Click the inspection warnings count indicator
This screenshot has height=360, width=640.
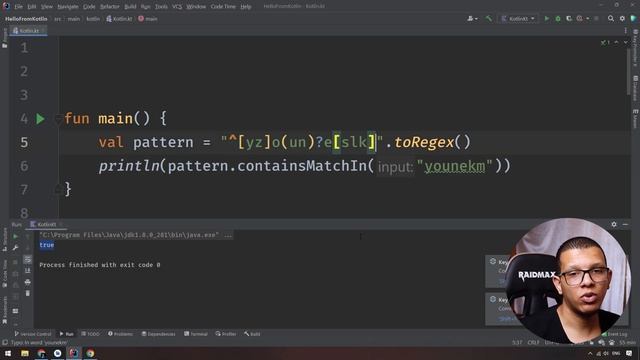pos(605,42)
